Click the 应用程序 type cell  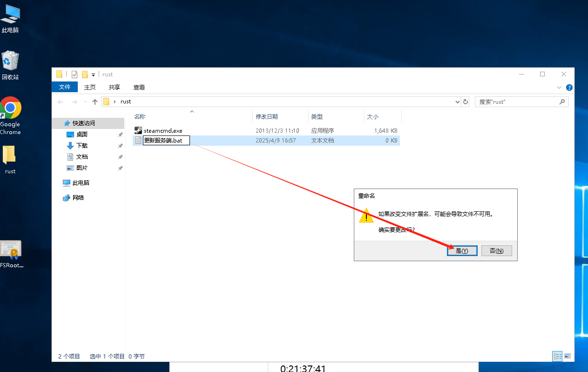[323, 131]
